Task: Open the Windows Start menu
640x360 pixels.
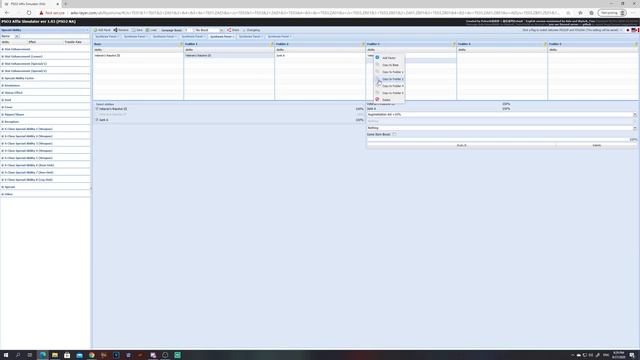Action: (6, 355)
